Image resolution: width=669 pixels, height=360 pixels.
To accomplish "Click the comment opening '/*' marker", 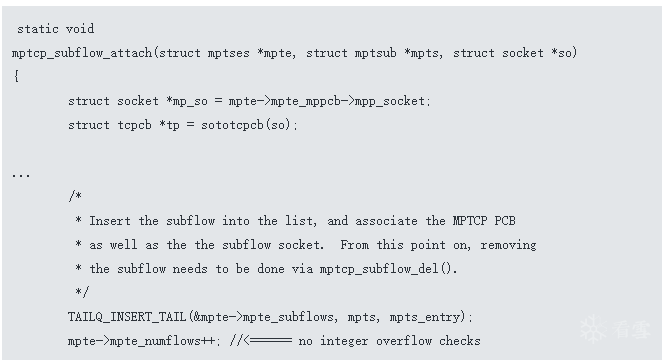I will pos(75,197).
